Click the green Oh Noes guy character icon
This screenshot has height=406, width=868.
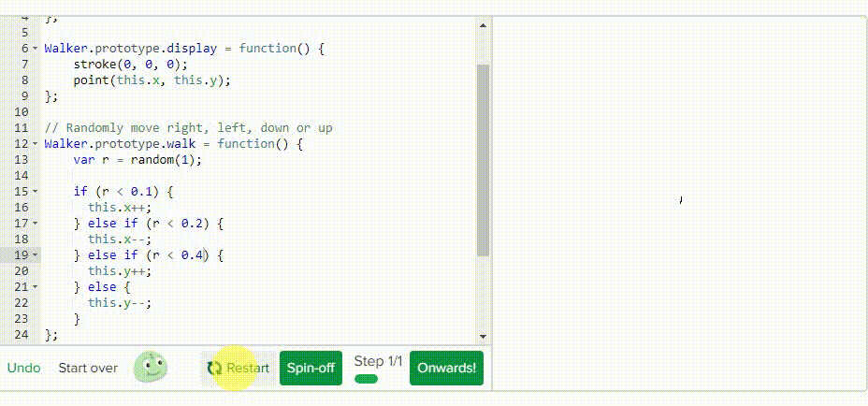click(x=152, y=368)
